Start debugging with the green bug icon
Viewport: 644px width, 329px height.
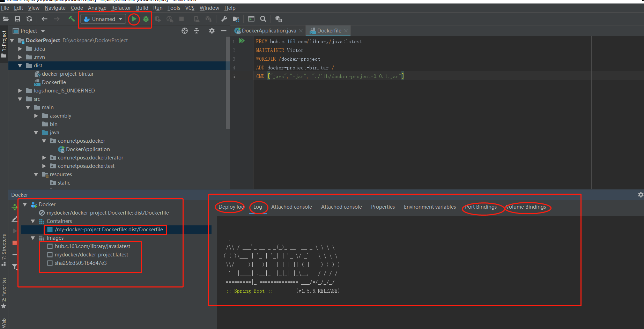(146, 19)
